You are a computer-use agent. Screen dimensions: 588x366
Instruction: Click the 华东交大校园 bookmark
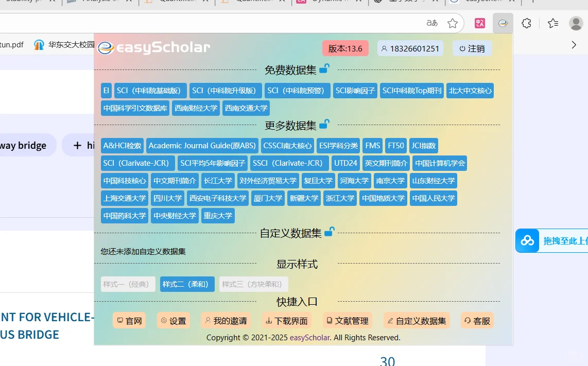pyautogui.click(x=64, y=45)
